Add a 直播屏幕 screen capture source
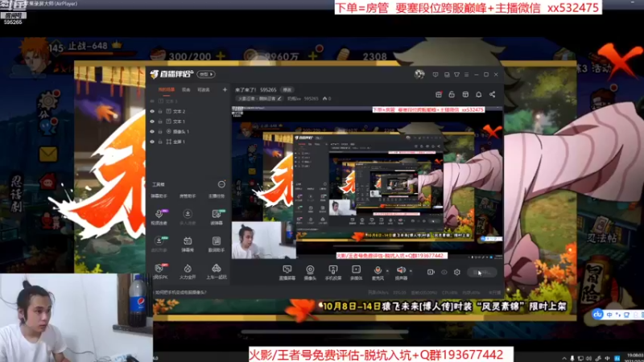 (x=287, y=272)
